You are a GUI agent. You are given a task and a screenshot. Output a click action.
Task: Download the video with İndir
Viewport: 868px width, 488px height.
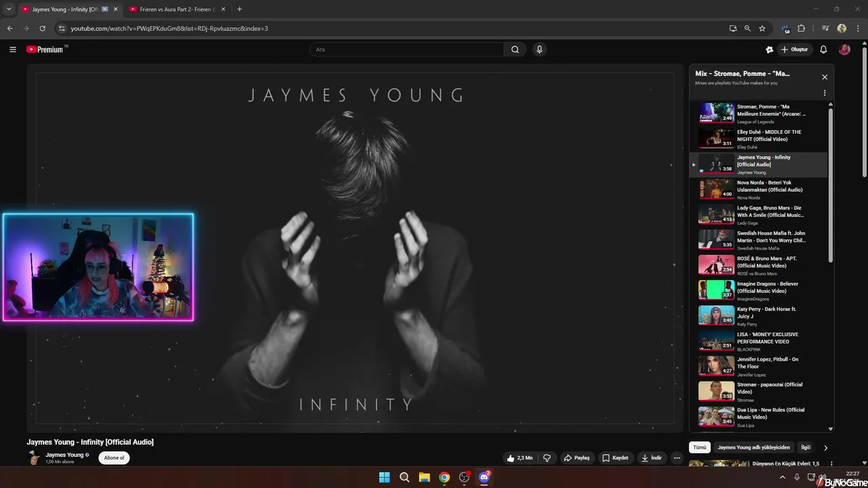tap(652, 458)
